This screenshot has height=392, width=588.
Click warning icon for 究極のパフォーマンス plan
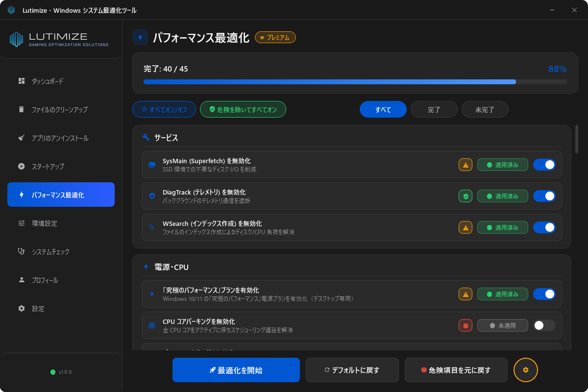coord(465,294)
